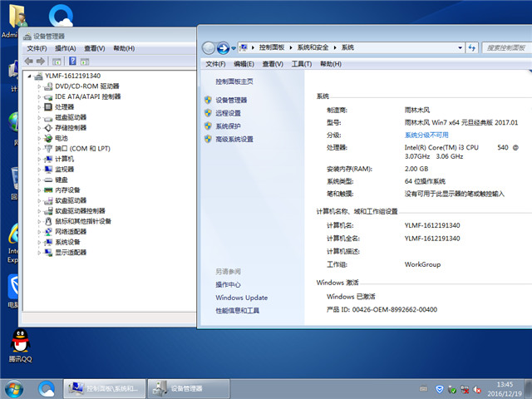Image resolution: width=532 pixels, height=399 pixels.
Task: Click the back arrow in Device Manager toolbar
Action: 29,61
